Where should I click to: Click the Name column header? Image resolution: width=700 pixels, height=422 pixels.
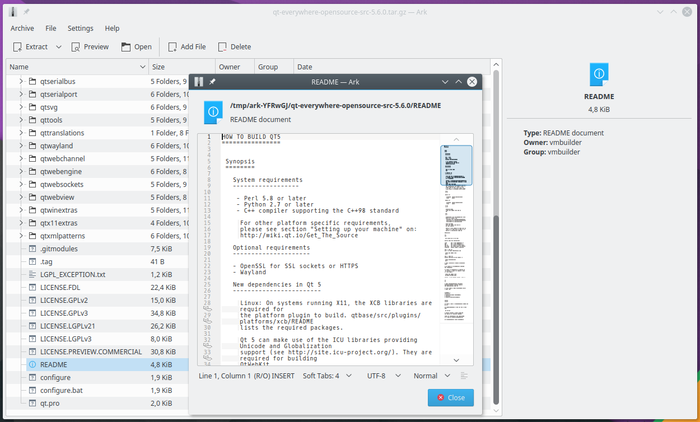point(20,67)
